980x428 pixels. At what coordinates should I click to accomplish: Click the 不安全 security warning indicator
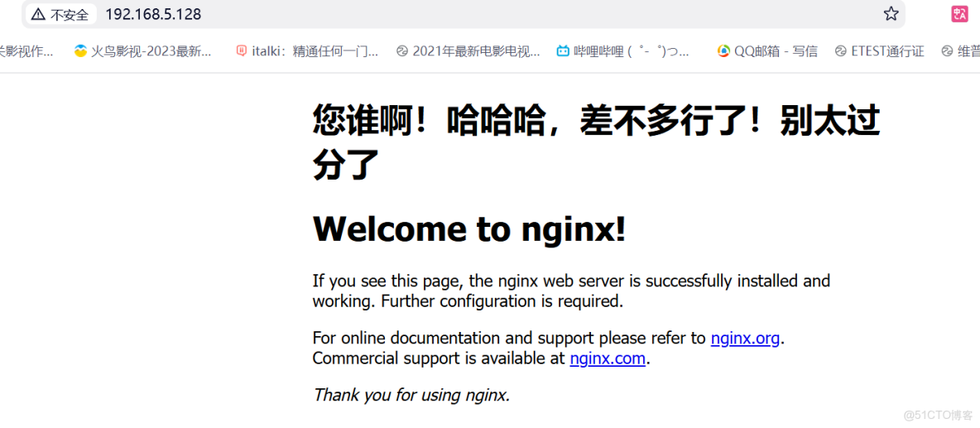(60, 14)
